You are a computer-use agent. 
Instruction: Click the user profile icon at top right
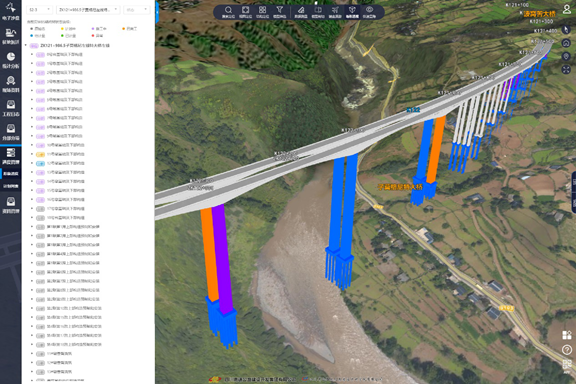[567, 9]
